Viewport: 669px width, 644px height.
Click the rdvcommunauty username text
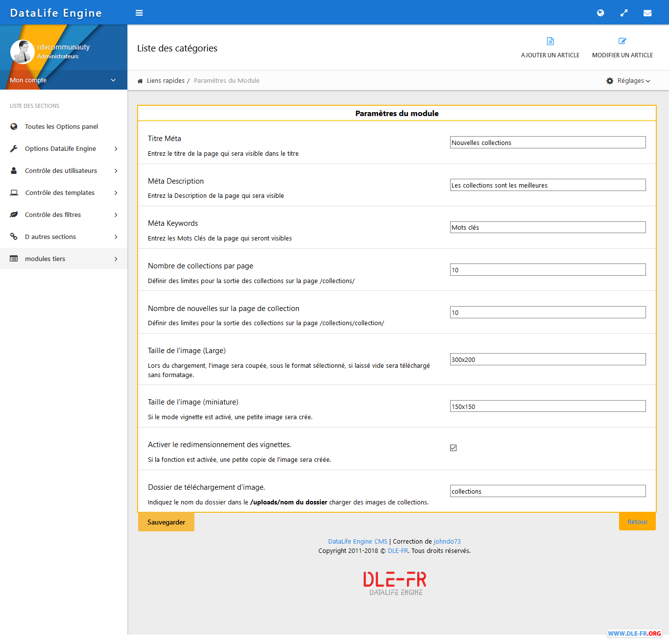[x=64, y=47]
